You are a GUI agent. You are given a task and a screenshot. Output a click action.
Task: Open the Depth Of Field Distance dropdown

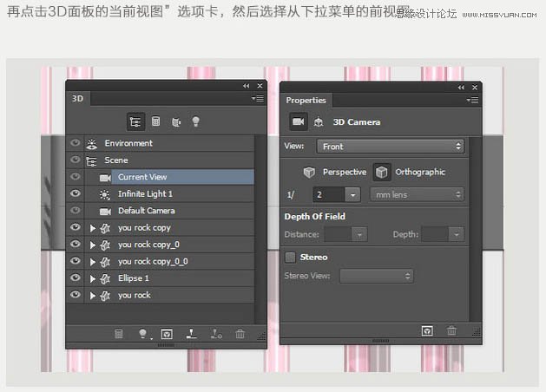(359, 234)
